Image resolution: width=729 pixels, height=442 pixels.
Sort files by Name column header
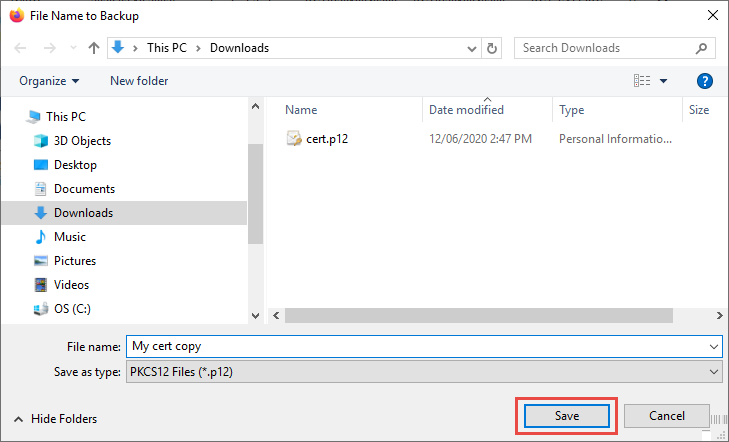pyautogui.click(x=301, y=110)
